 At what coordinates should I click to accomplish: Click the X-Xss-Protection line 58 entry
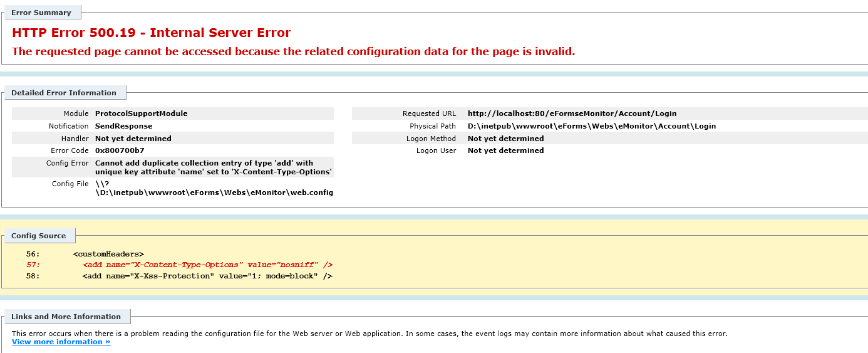point(207,277)
